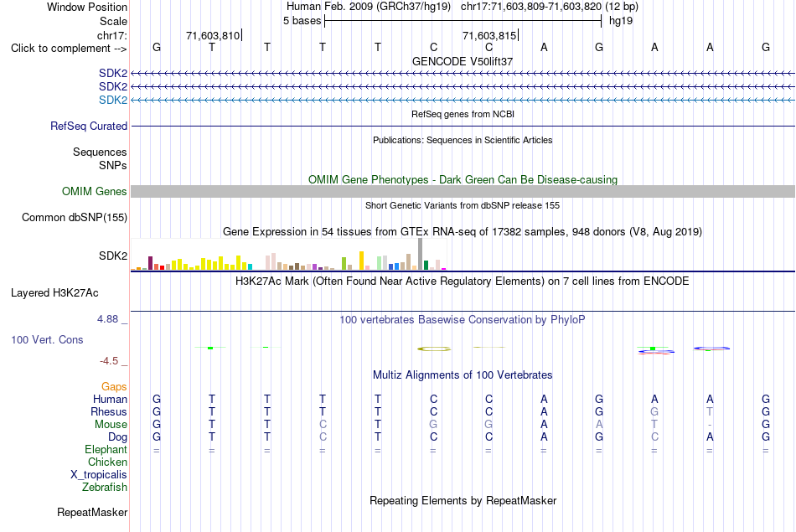Select the Human species label
Viewport: 796px width, 532px height.
coord(110,399)
